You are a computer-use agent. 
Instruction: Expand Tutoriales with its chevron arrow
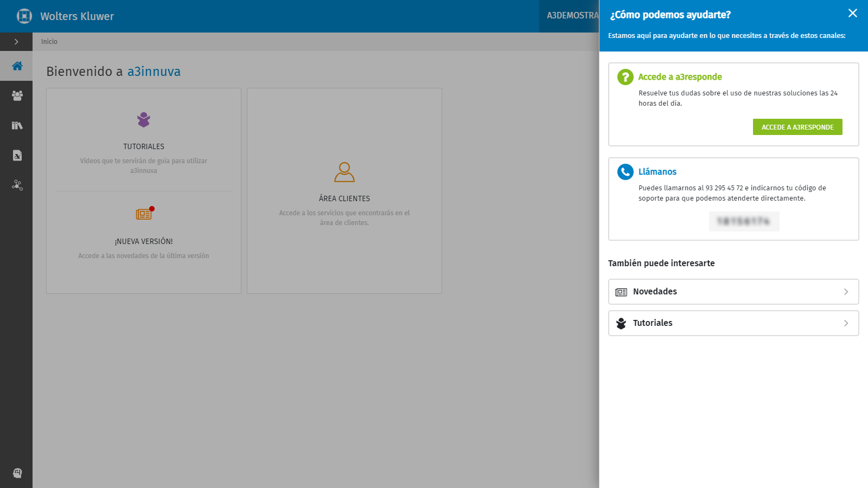(846, 323)
